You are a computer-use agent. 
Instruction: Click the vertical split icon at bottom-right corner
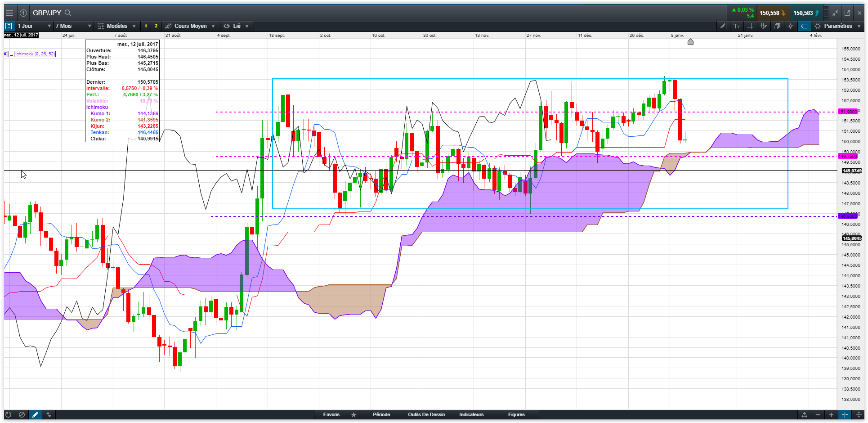859,415
